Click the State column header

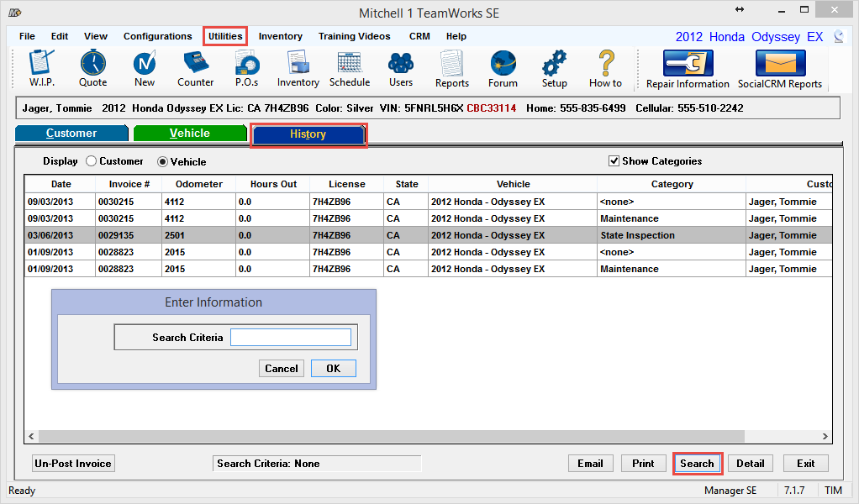(x=407, y=184)
